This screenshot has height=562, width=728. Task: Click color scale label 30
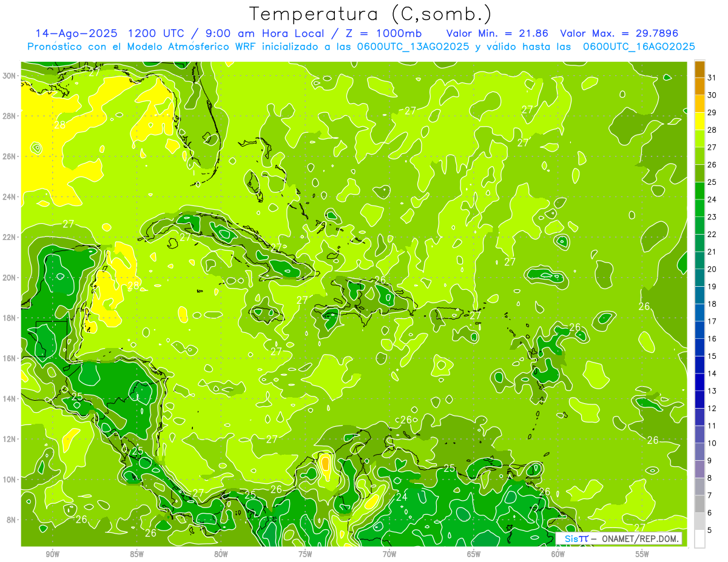[712, 95]
